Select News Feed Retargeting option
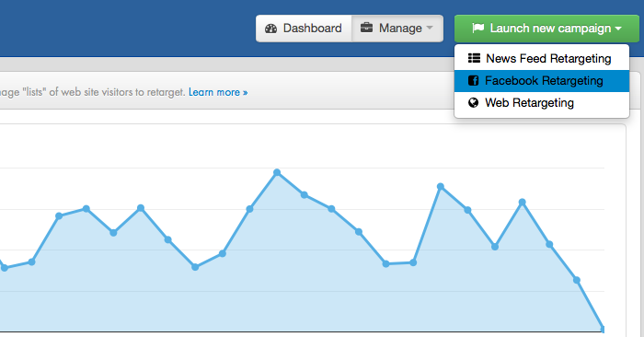The image size is (644, 337). tap(542, 58)
